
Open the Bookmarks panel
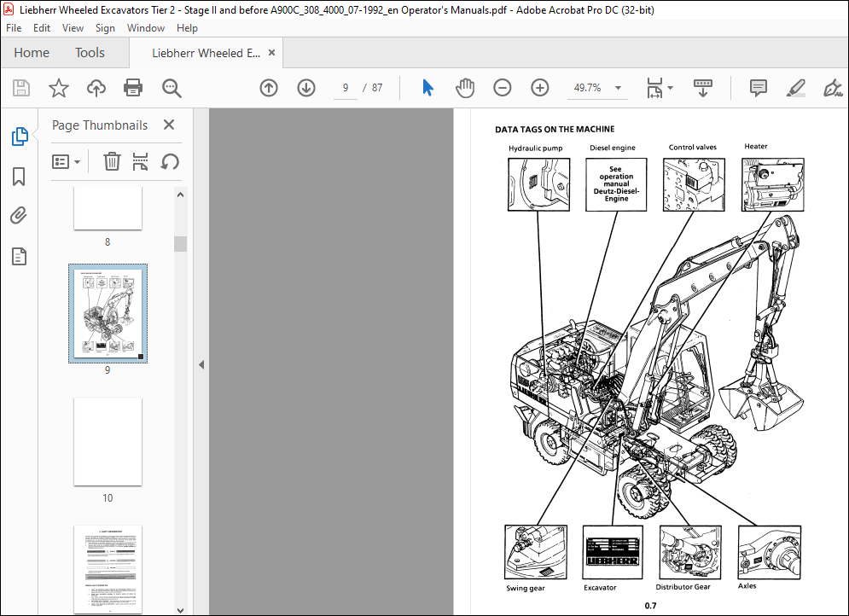[x=19, y=177]
